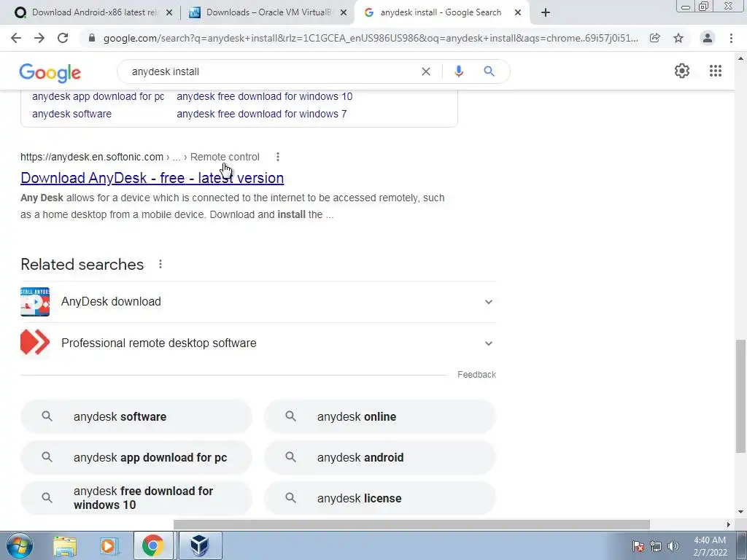The width and height of the screenshot is (747, 560).
Task: Open Google quick settings gear
Action: pos(682,71)
